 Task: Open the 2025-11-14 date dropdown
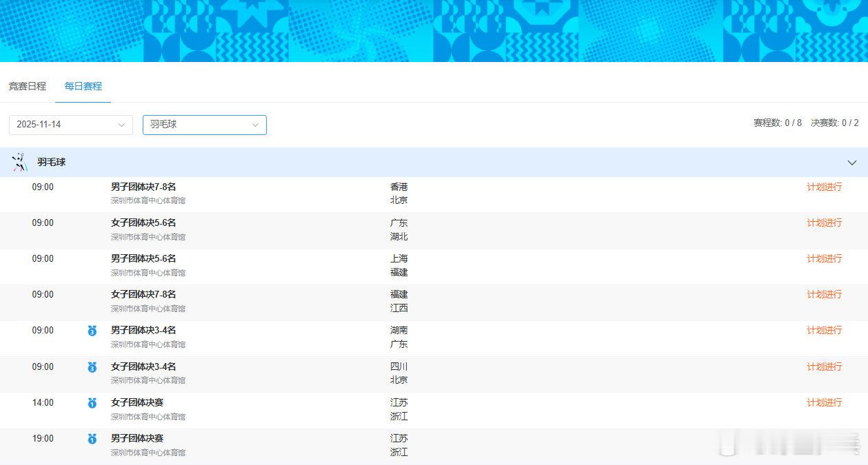click(71, 125)
